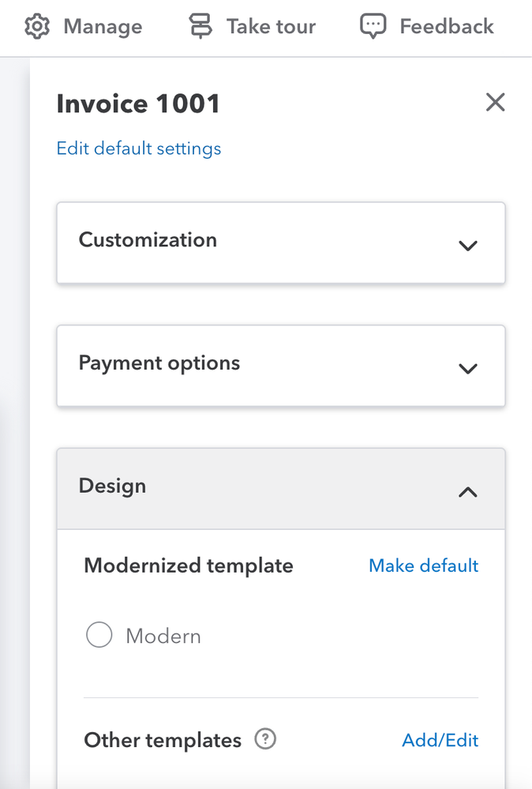Click the Customization section title
Screen dimensions: 532x789
coord(148,240)
